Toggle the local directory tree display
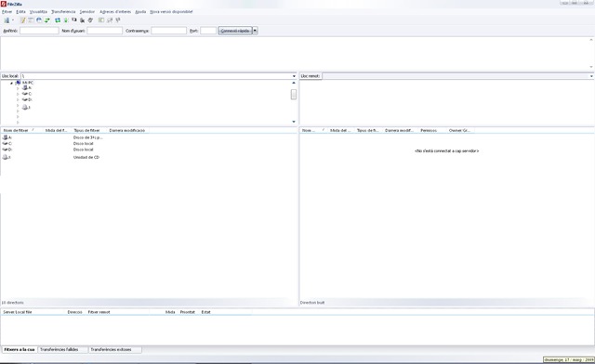 point(31,20)
